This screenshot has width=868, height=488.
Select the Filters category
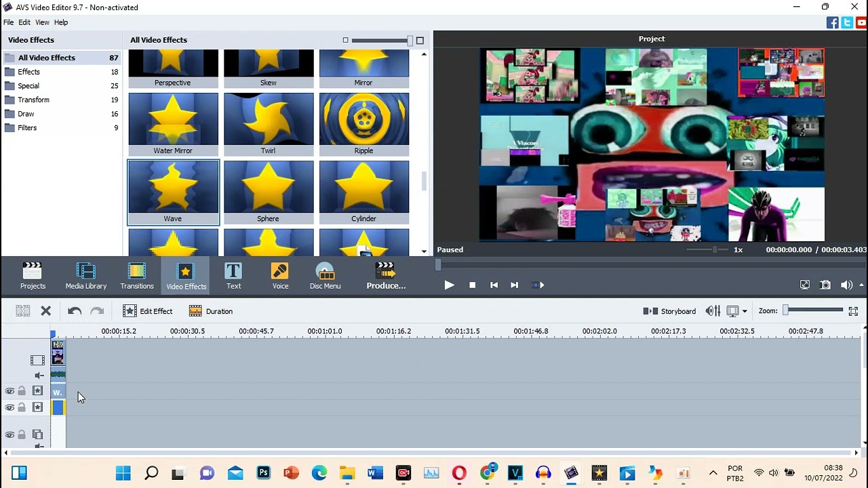point(61,127)
